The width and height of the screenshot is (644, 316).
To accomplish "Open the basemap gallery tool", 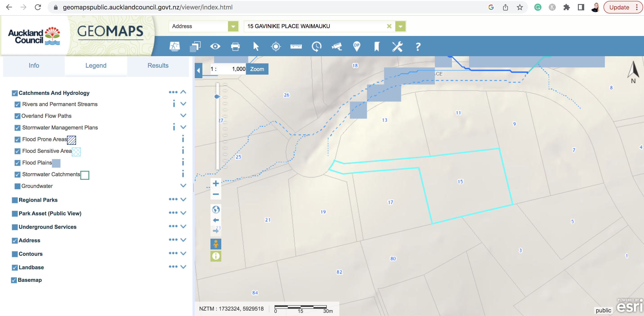I will pos(174,47).
